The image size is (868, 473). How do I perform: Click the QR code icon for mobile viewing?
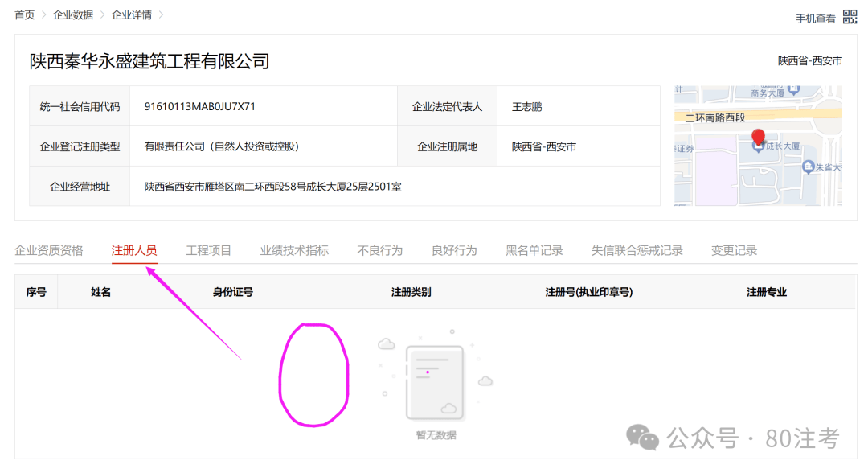point(850,17)
